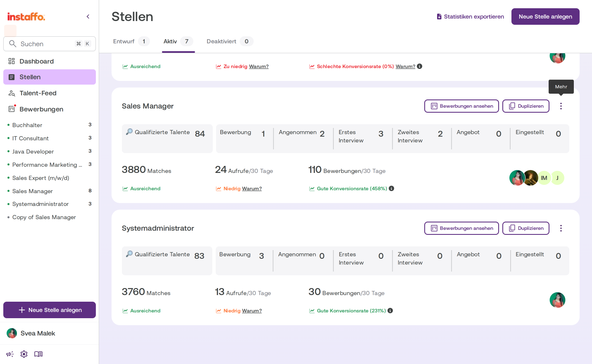Click the first avatar on Sales Manager card
Viewport: 592px width, 364px height.
pos(517,178)
